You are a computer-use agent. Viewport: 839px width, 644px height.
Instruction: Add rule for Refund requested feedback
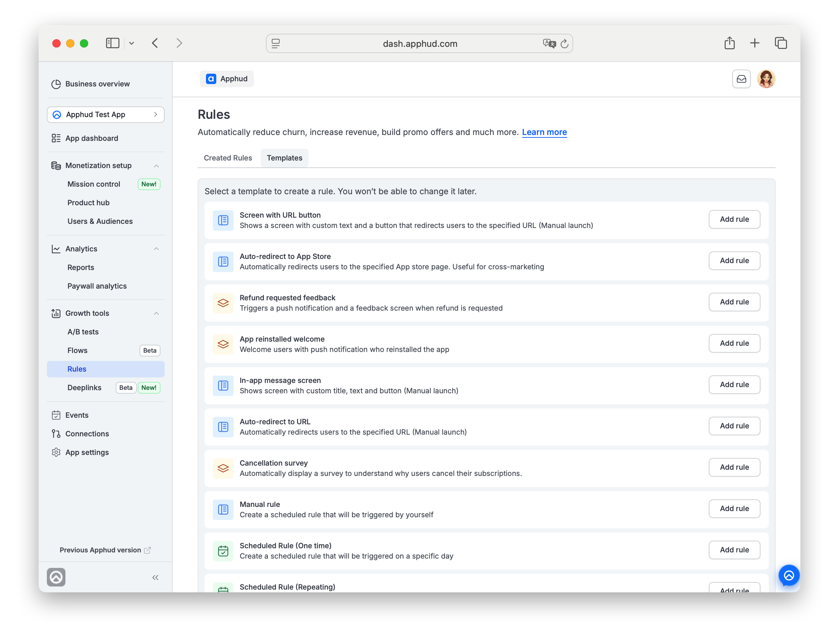(734, 302)
